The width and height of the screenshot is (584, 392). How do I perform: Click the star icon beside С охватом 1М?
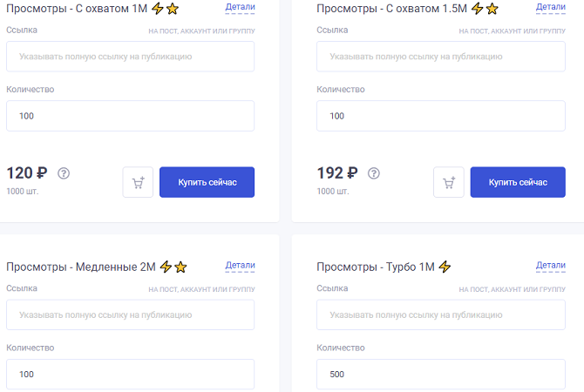click(173, 8)
